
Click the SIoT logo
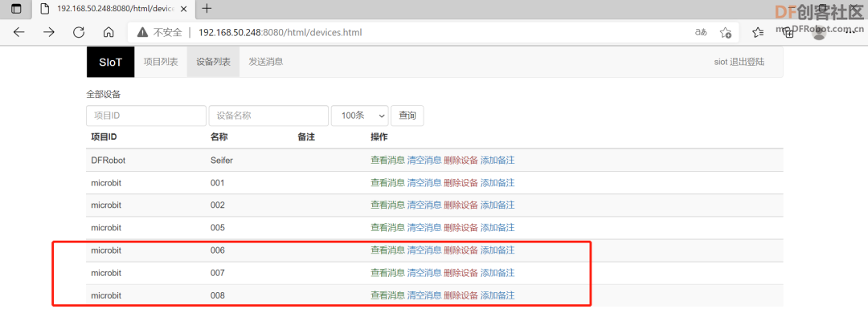click(x=111, y=62)
